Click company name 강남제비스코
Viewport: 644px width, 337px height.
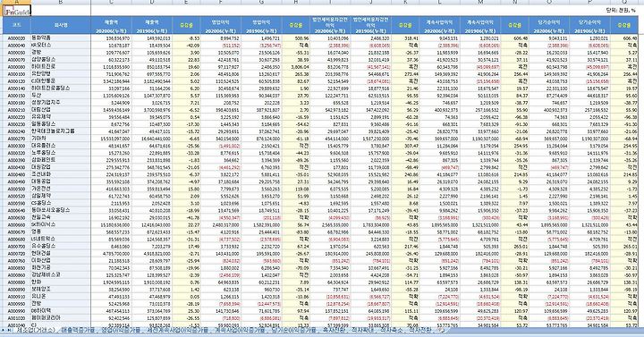tap(46, 274)
